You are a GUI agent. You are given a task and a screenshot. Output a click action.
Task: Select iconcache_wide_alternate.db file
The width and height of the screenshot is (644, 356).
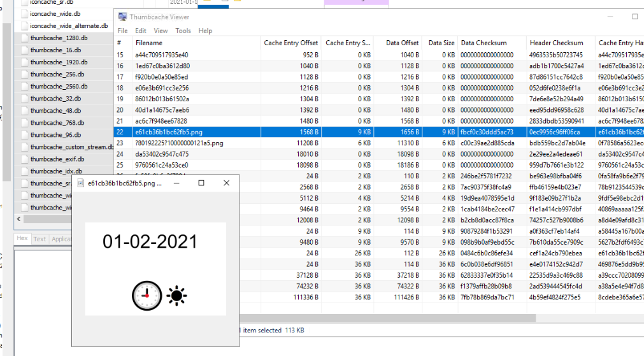69,26
